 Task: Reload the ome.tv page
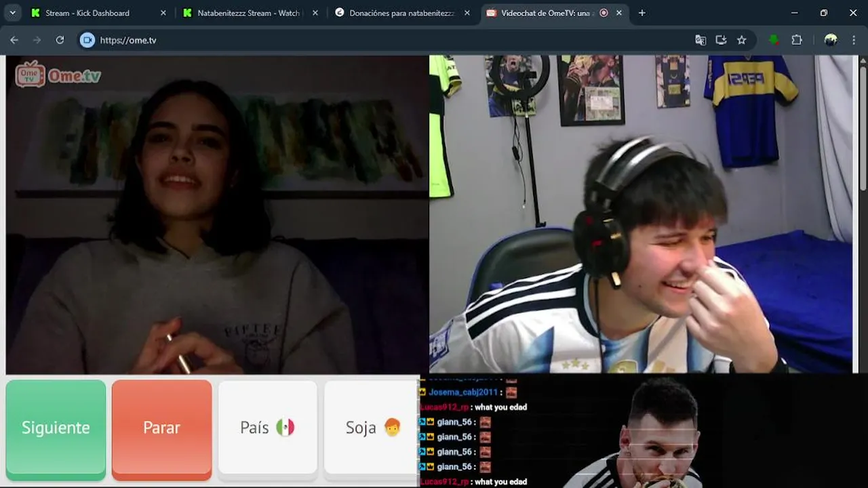[x=60, y=40]
